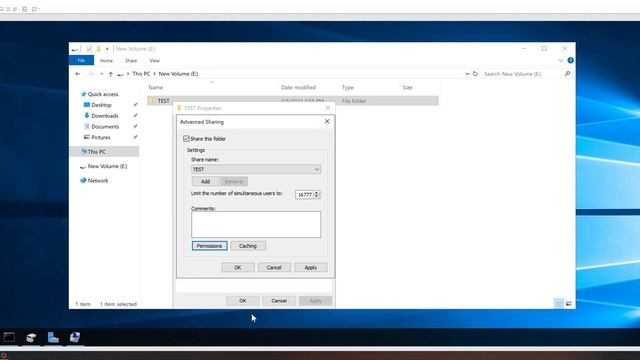Open the File tab in Explorer
The height and width of the screenshot is (360, 640).
click(81, 60)
